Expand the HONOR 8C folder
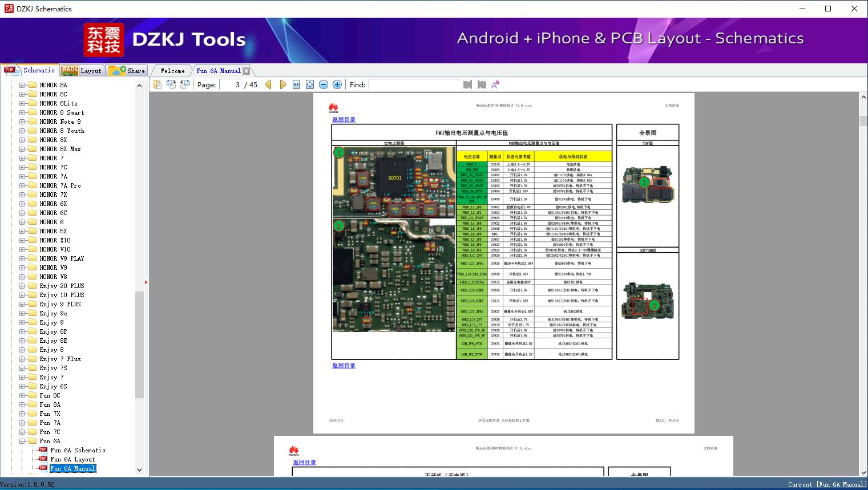 tap(22, 94)
